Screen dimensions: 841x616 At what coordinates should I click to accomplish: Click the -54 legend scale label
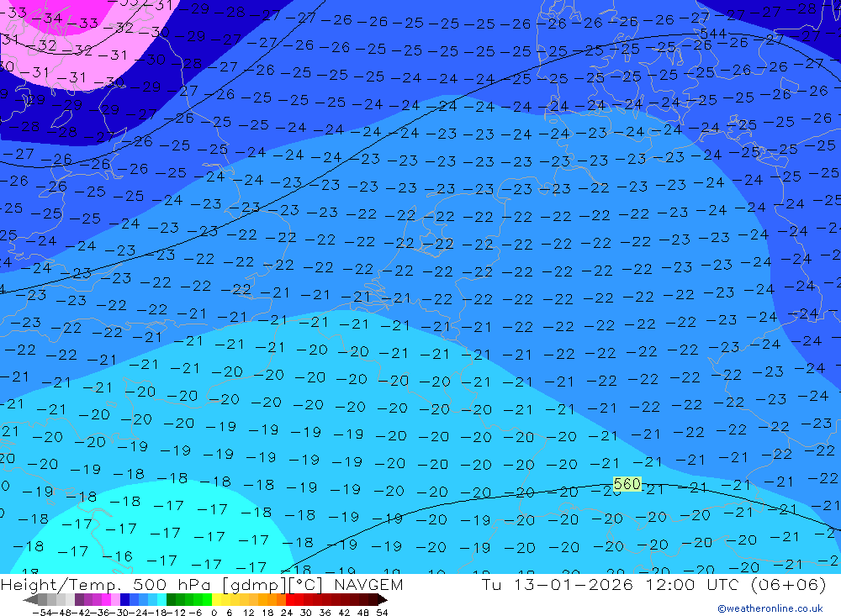coord(42,613)
